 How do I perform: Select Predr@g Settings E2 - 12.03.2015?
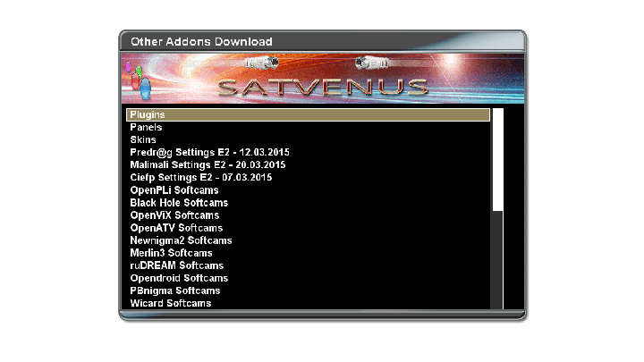pyautogui.click(x=308, y=152)
